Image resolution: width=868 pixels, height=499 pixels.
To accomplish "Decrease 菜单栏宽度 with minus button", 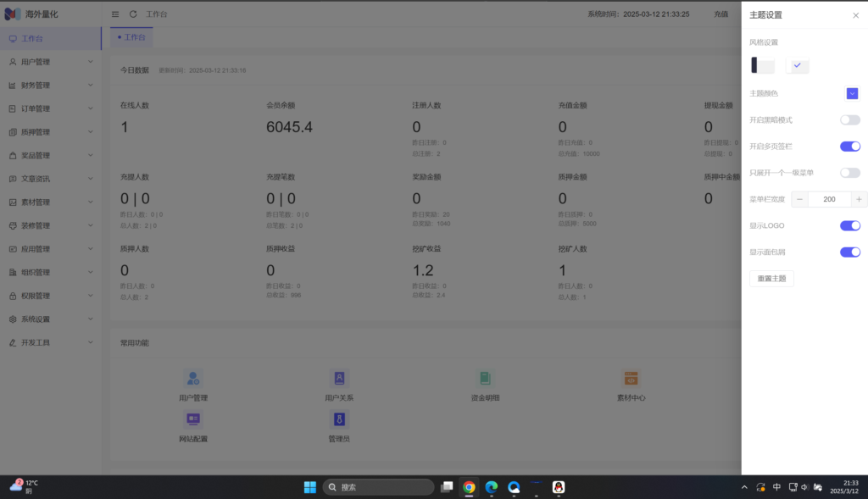I will [x=799, y=199].
